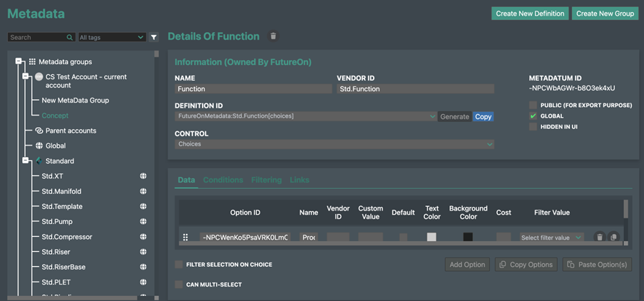Click the Name input field
This screenshot has width=644, height=301.
(x=253, y=89)
